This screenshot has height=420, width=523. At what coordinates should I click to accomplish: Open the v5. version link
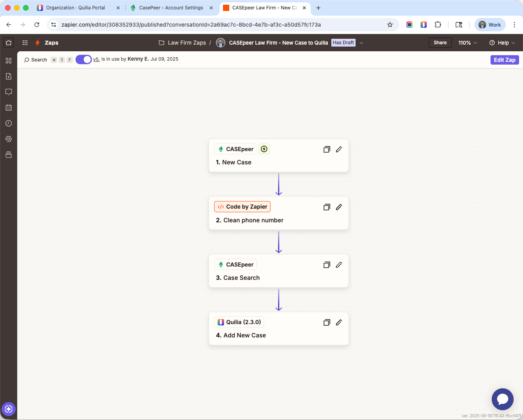click(96, 59)
